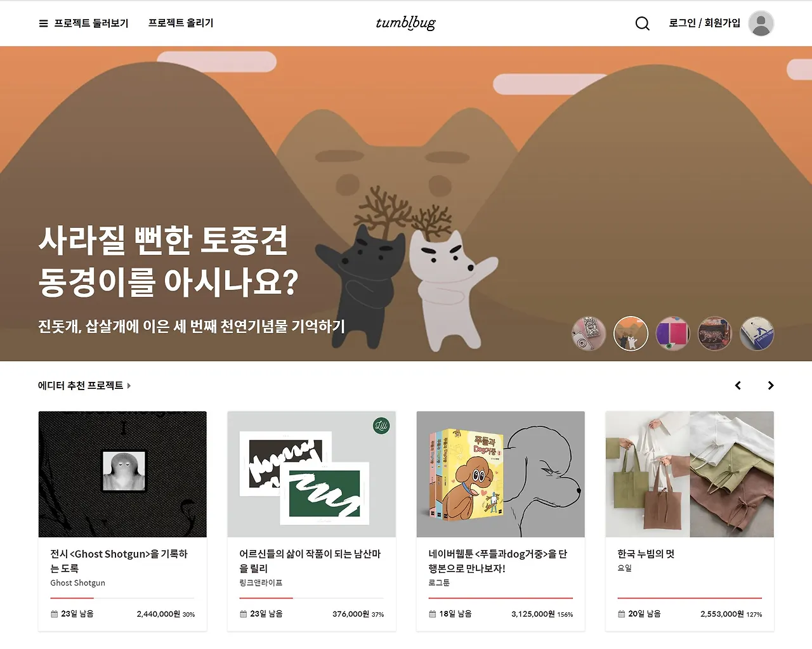Go to the tumblbug logo homepage
The height and width of the screenshot is (649, 812).
(x=405, y=23)
